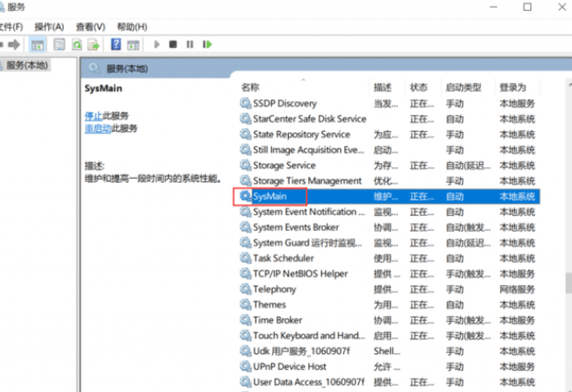Click gear icon beside State Repository Service
572x392 pixels.
tap(245, 134)
